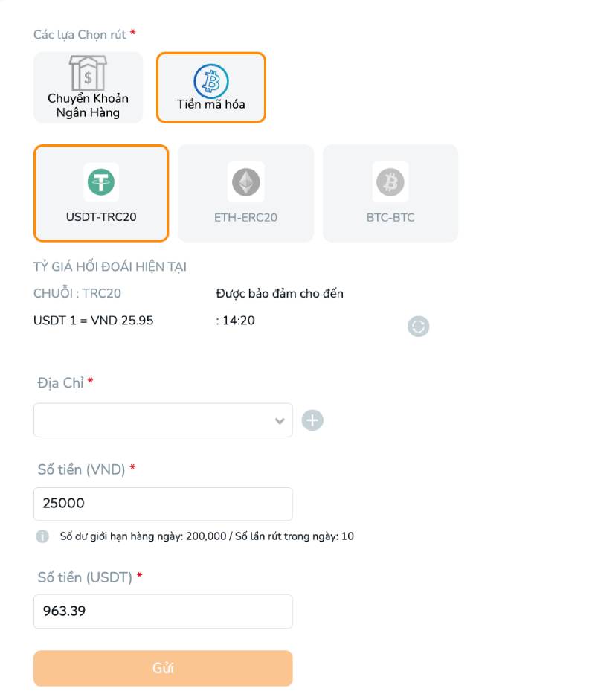
Task: Focus the Số tiền (VND) field
Action: click(x=163, y=504)
